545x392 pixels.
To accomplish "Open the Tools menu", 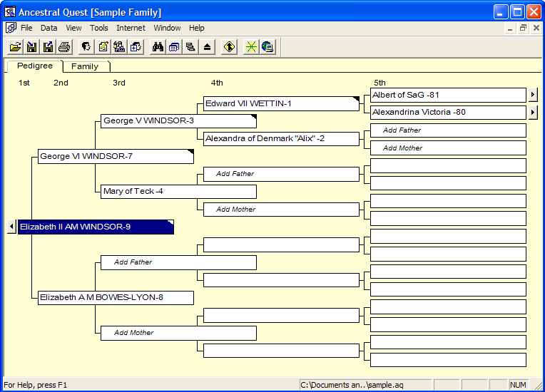I will tap(98, 28).
